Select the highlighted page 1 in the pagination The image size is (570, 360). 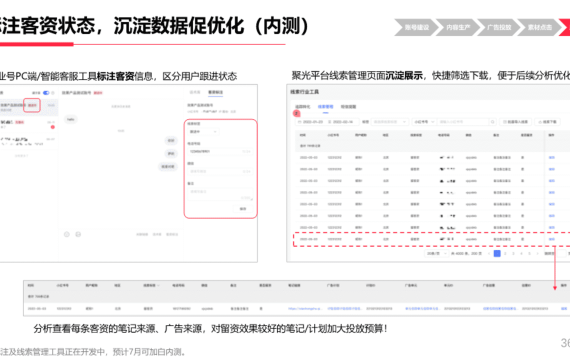pos(497,253)
